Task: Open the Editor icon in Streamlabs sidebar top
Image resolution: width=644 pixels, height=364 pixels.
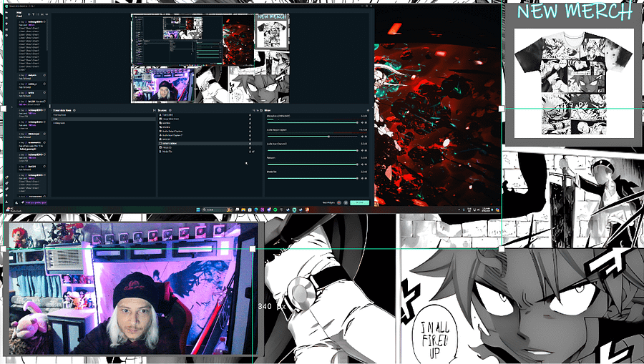Action: click(x=6, y=12)
